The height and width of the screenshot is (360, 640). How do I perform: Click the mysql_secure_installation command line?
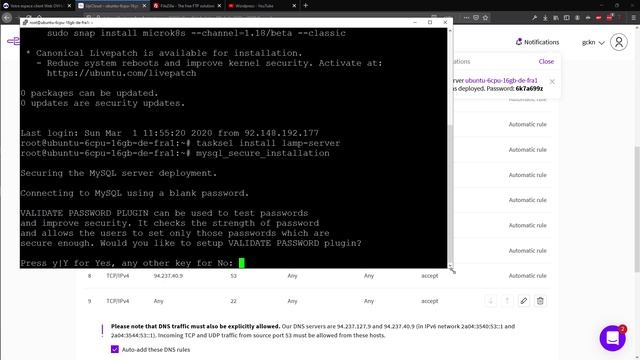175,153
